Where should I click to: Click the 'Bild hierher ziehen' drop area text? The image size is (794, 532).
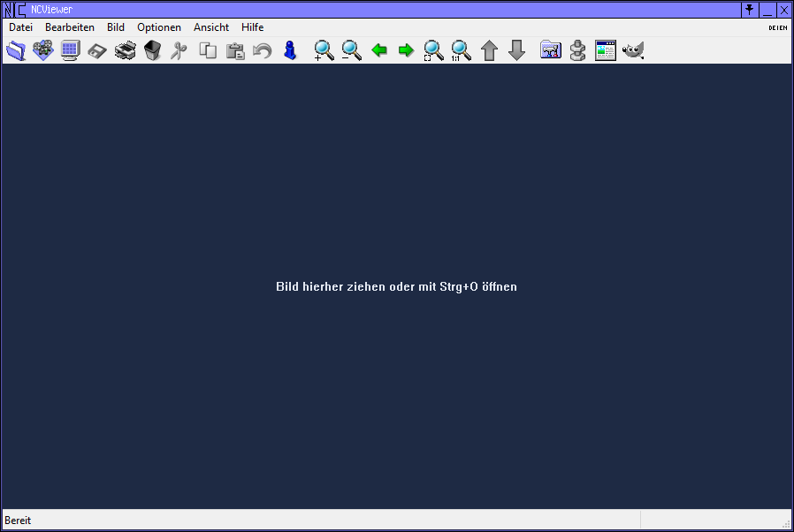396,286
